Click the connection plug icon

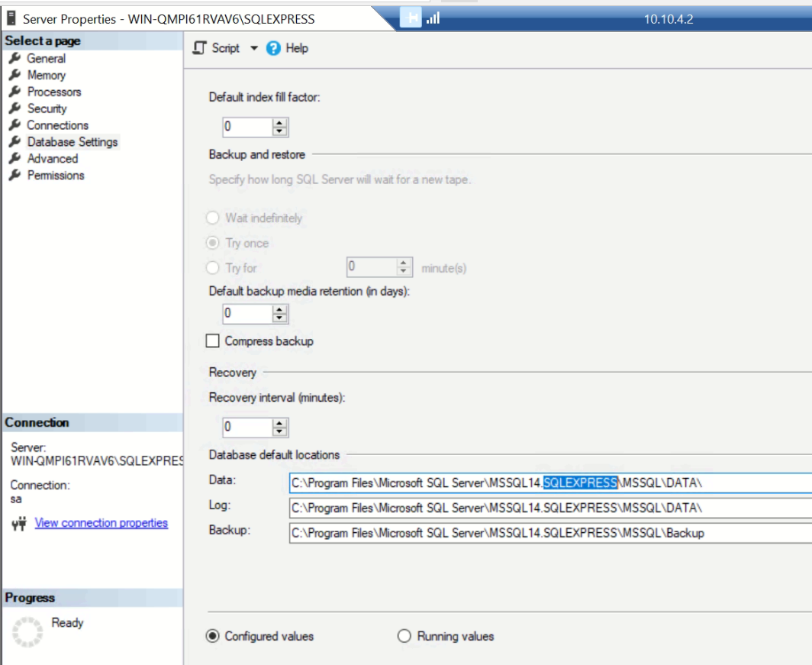point(19,524)
